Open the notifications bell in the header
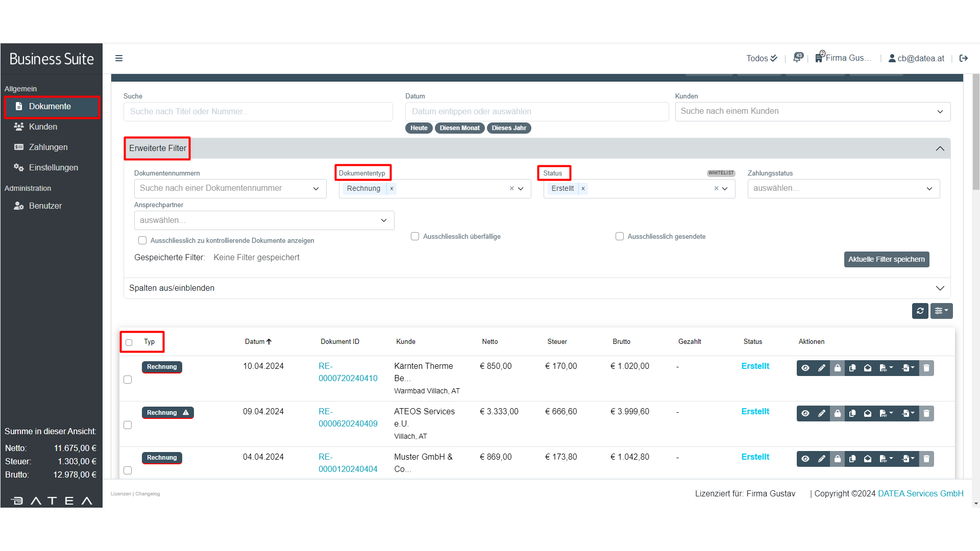 pos(797,58)
